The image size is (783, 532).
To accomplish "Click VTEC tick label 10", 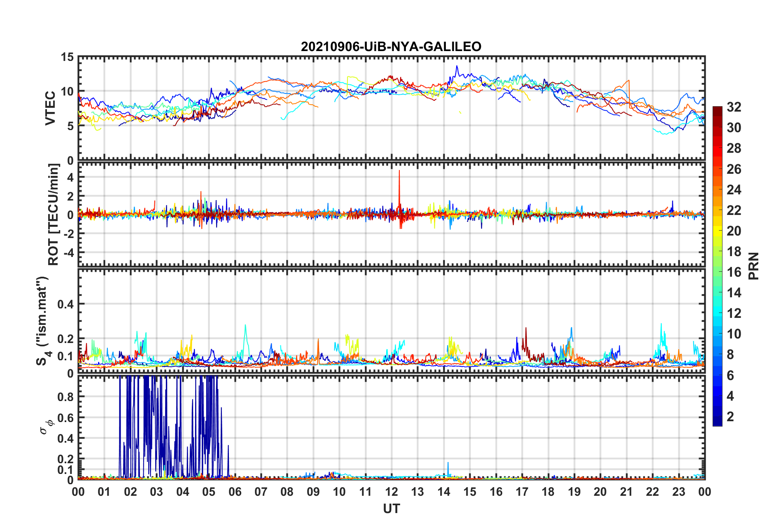I will 67,91.
